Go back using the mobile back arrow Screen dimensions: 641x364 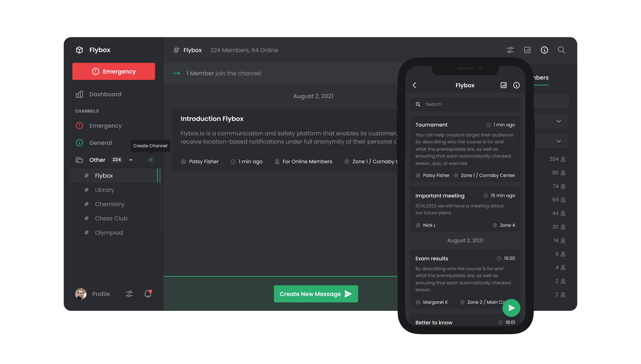click(414, 85)
